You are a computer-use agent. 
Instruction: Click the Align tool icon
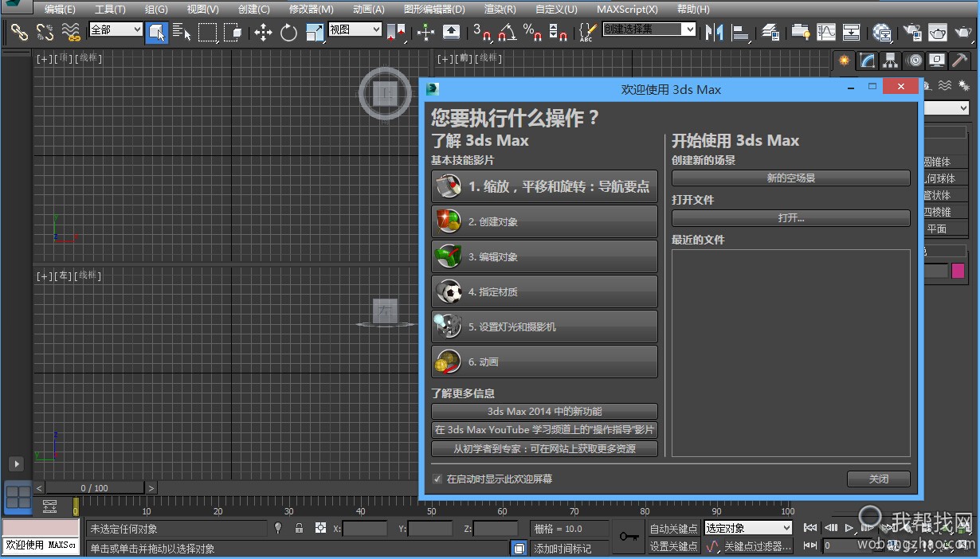pos(740,32)
